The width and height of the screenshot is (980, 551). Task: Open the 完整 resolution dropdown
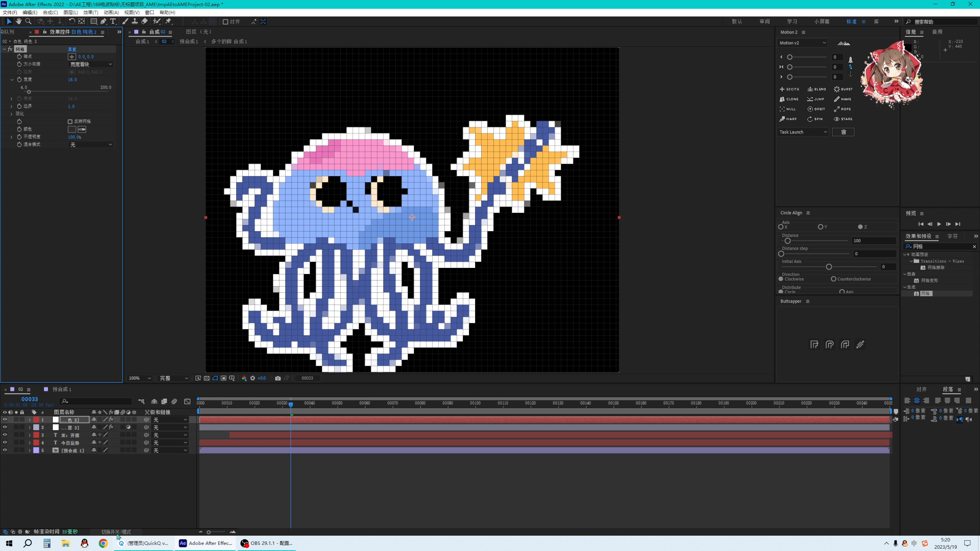click(174, 378)
